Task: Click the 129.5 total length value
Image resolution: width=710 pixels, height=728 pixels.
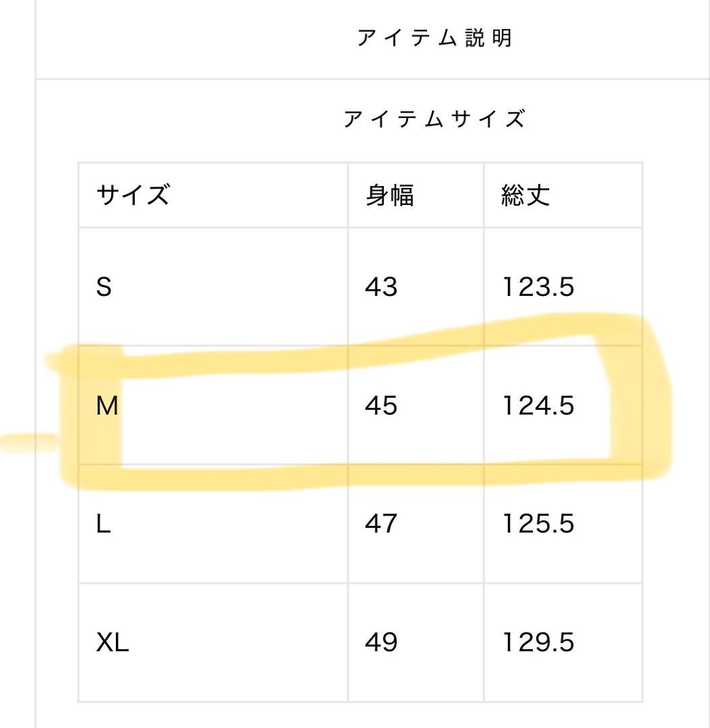Action: (x=539, y=642)
